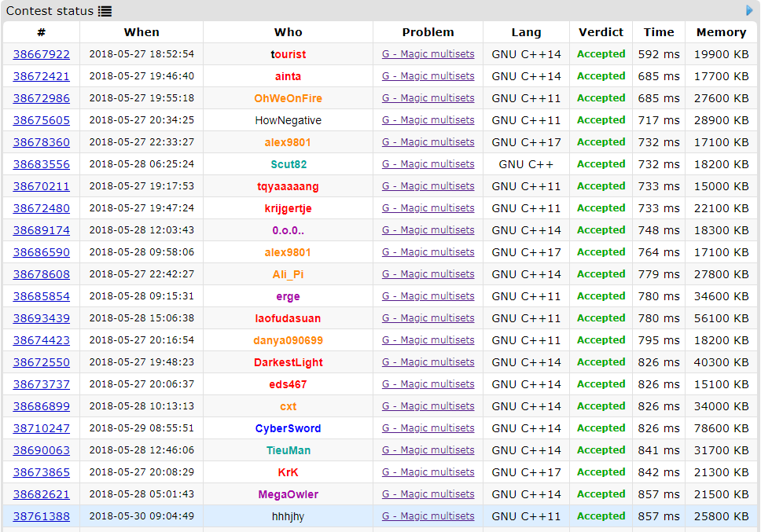The width and height of the screenshot is (761, 532).
Task: Open Magic multisets problem in hhhjhy's row
Action: point(428,516)
